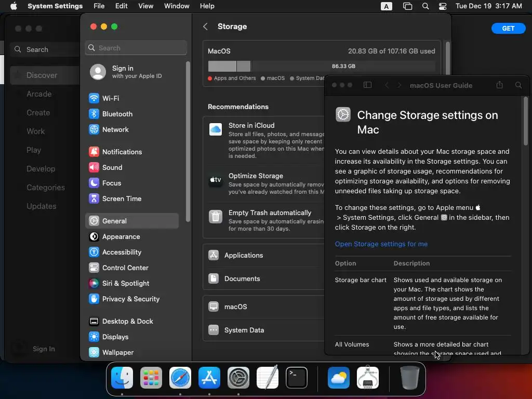The image size is (532, 399).
Task: Open Launchpad from the Dock
Action: coord(151,378)
